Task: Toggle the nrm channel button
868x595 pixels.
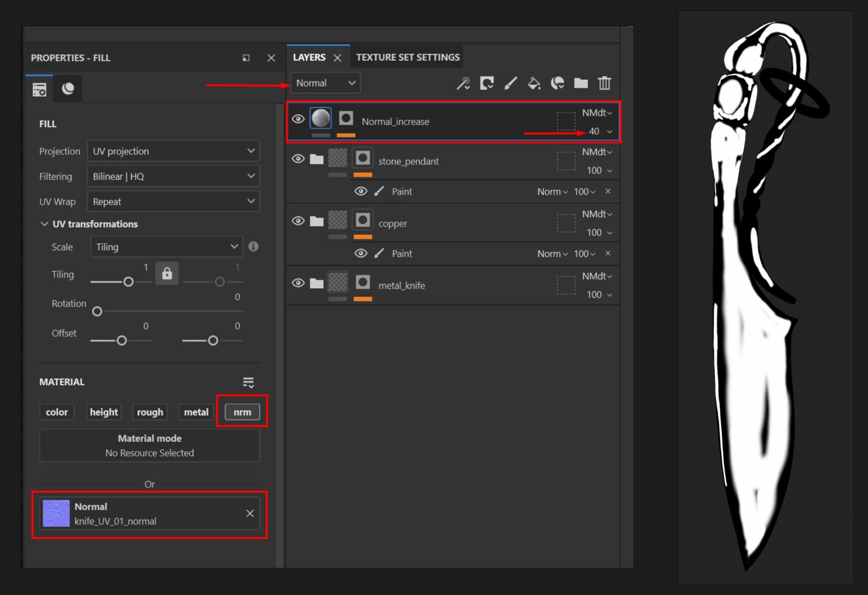Action: click(x=242, y=412)
